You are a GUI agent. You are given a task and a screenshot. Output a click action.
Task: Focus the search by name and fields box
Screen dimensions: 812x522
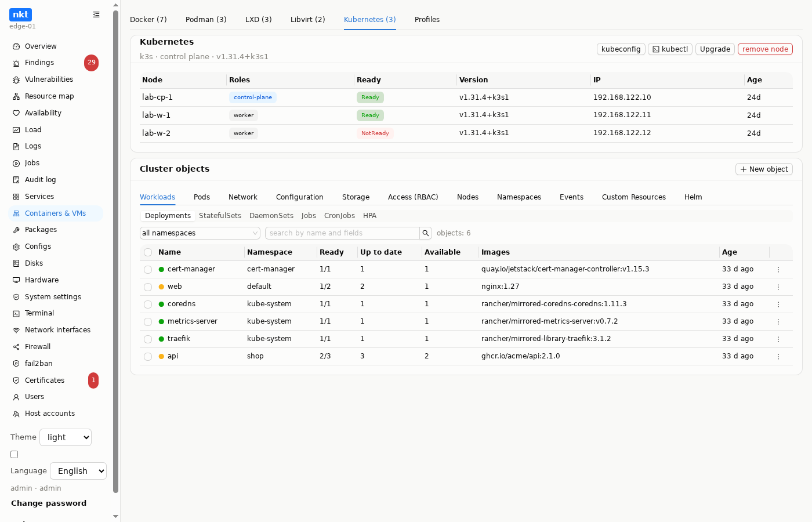342,233
